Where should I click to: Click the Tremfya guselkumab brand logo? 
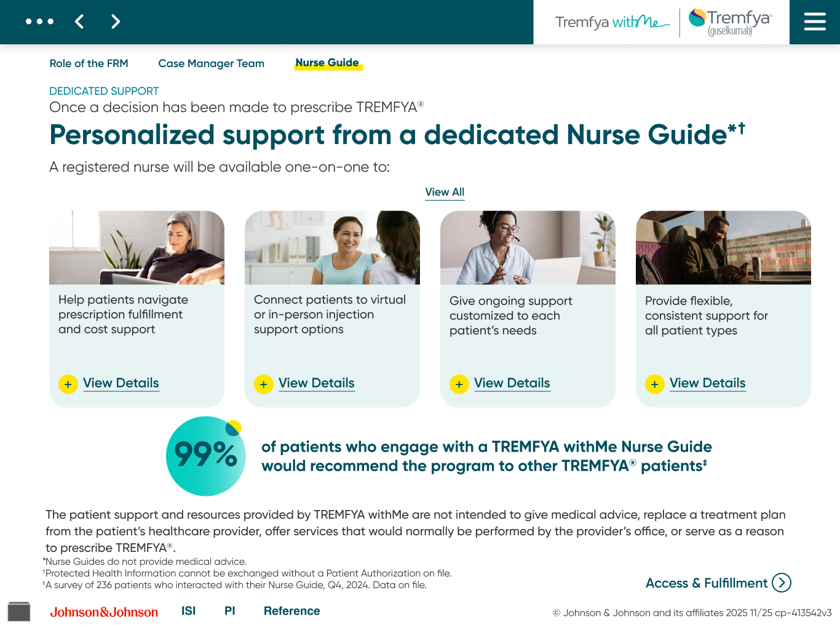[x=730, y=22]
